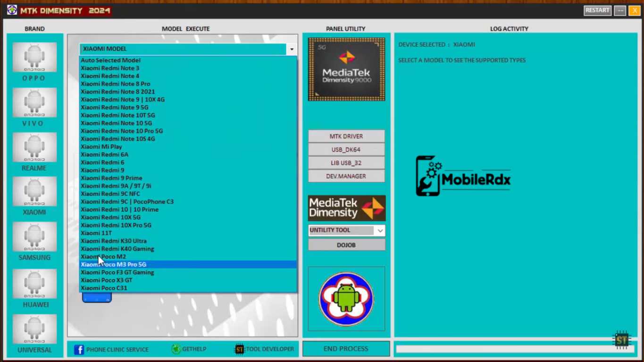Pick the REALME brand Android icon

point(34,147)
